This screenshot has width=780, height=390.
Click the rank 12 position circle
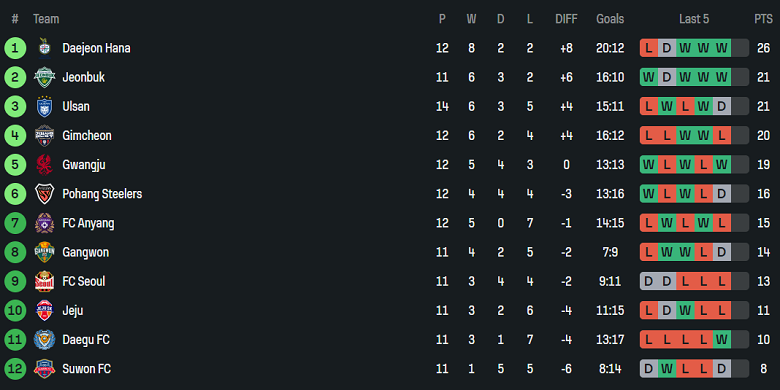pyautogui.click(x=15, y=369)
